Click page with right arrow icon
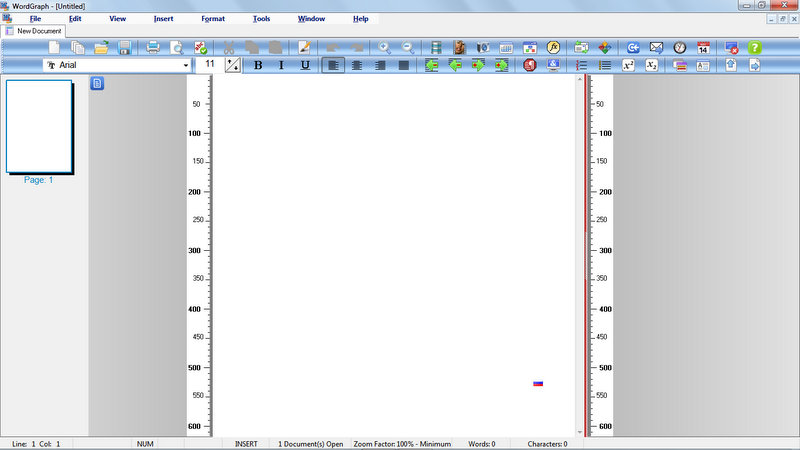 755,65
